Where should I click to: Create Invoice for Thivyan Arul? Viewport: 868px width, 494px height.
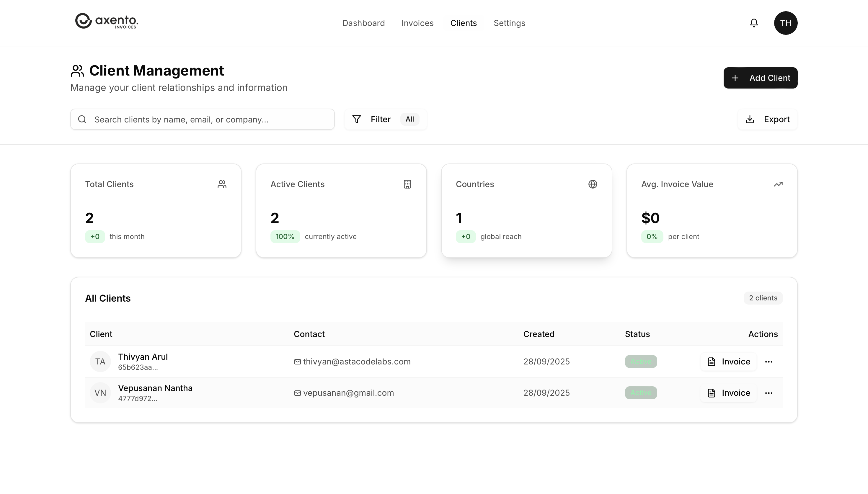729,362
